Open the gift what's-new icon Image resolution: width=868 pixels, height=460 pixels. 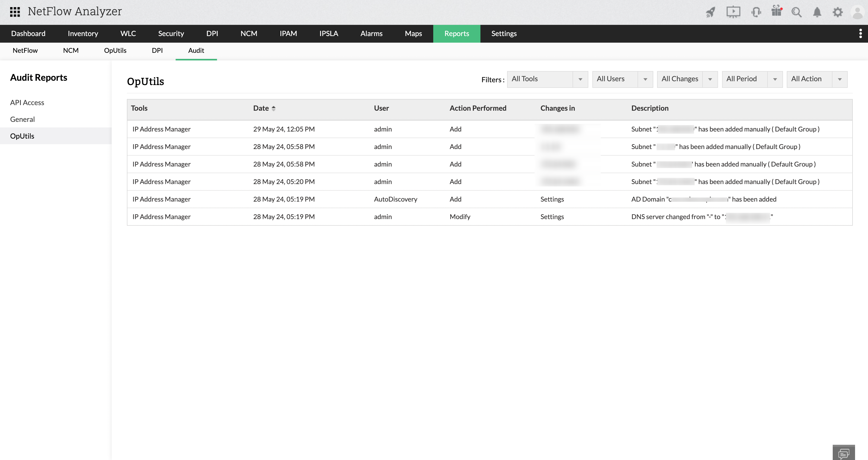777,12
